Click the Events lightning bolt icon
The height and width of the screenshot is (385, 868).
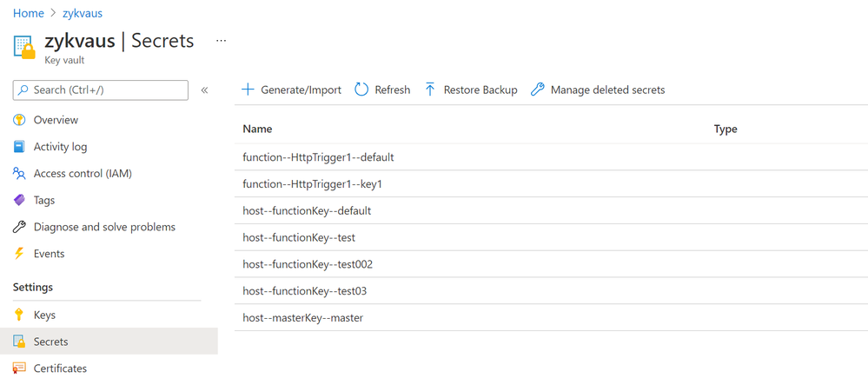point(19,254)
